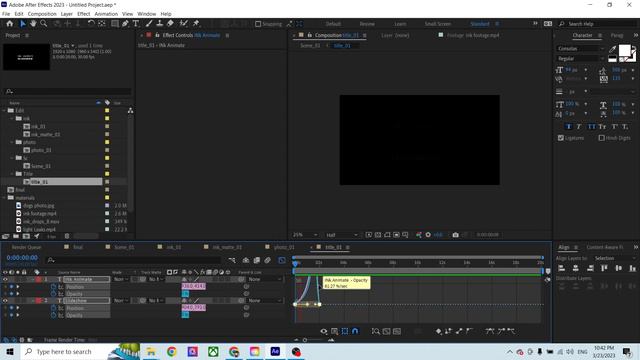Open the Content-Aware Fill panel tab

605,247
